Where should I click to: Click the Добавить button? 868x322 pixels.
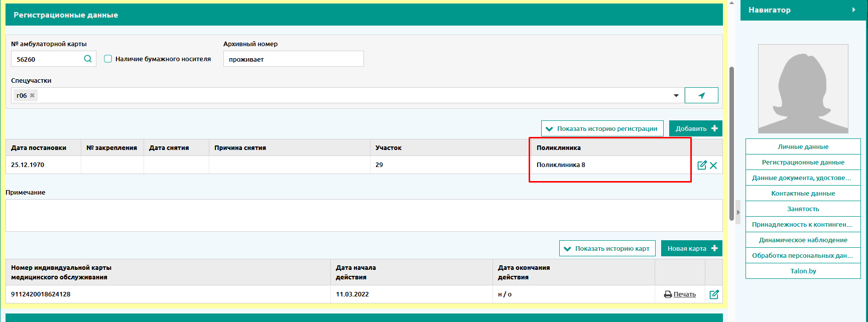coord(695,128)
